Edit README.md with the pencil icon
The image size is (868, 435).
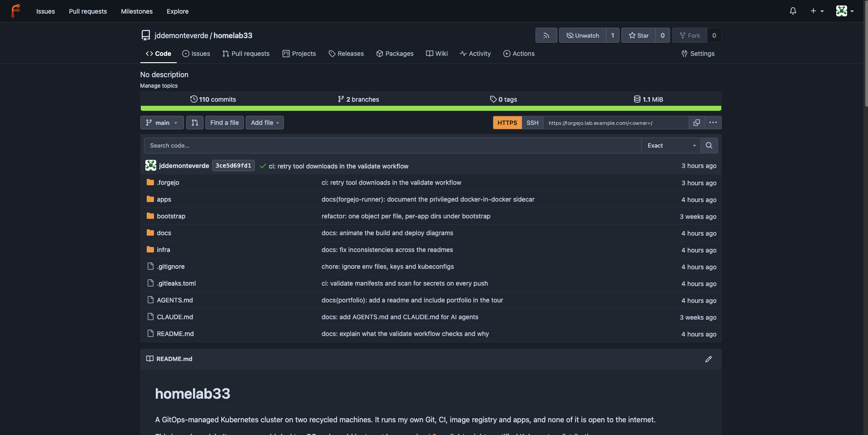click(x=709, y=359)
